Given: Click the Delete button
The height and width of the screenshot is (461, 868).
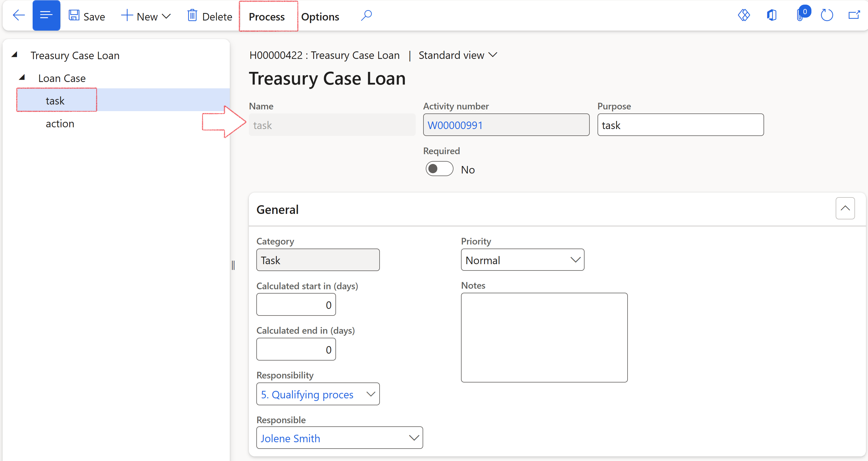Looking at the screenshot, I should pos(210,16).
